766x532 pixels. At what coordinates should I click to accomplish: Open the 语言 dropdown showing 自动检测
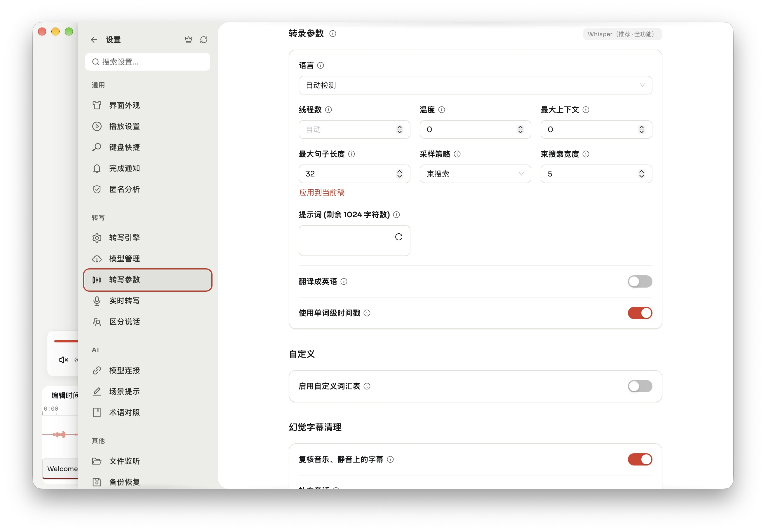[x=475, y=85]
